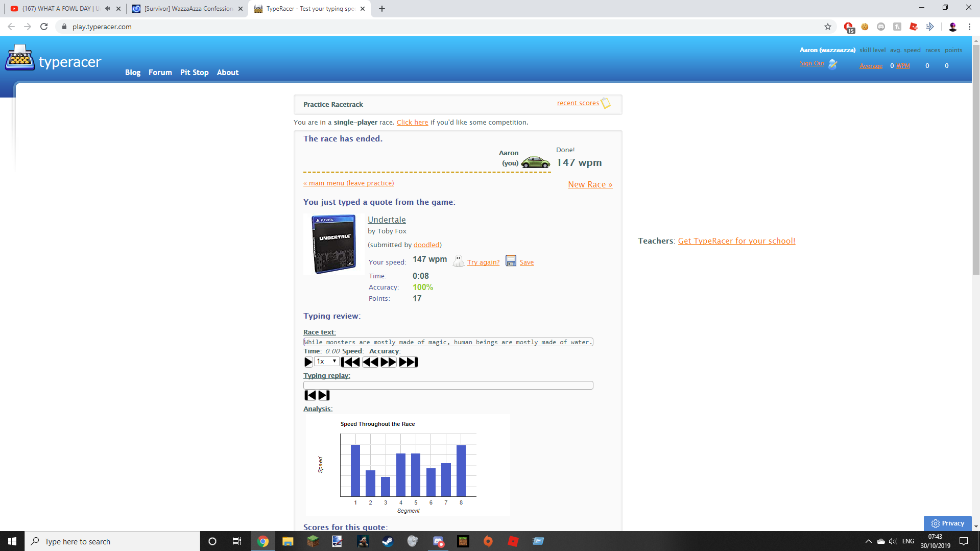Screen dimensions: 980x551
Task: Open the Chrome menu three dots
Action: 969,27
